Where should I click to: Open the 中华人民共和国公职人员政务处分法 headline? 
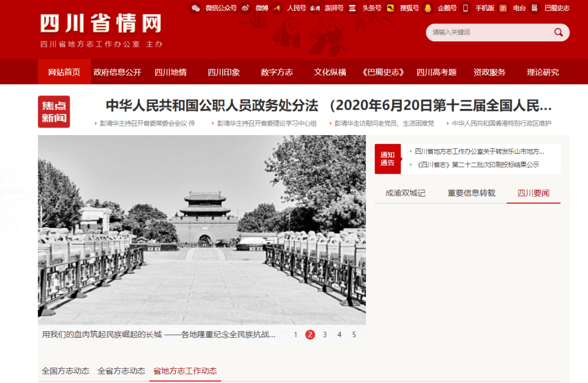[x=328, y=105]
